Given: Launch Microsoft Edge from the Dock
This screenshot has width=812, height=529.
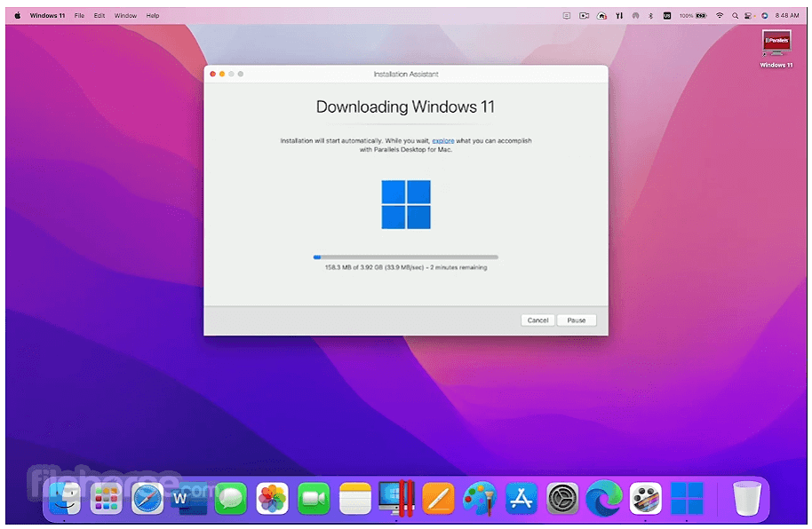Looking at the screenshot, I should (604, 499).
